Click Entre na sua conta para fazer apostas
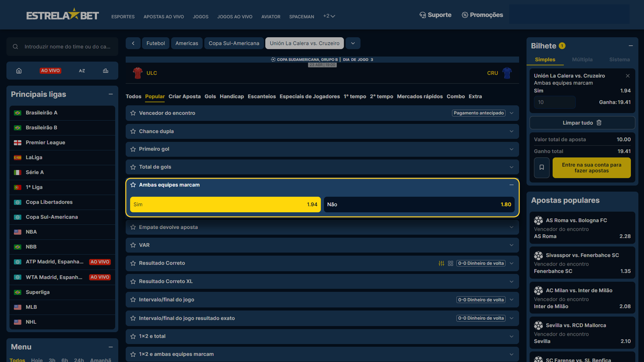The height and width of the screenshot is (362, 644). 592,168
